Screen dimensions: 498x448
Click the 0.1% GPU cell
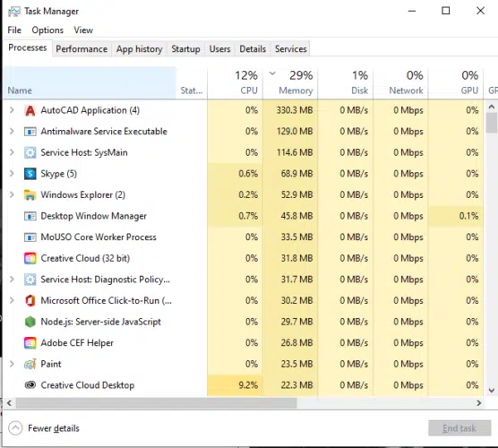tap(456, 216)
